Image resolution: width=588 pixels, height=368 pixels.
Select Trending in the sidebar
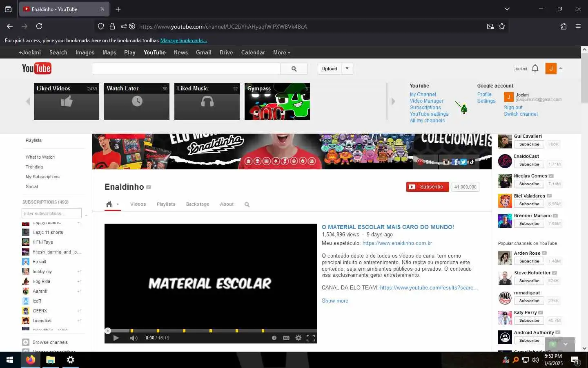click(x=34, y=167)
